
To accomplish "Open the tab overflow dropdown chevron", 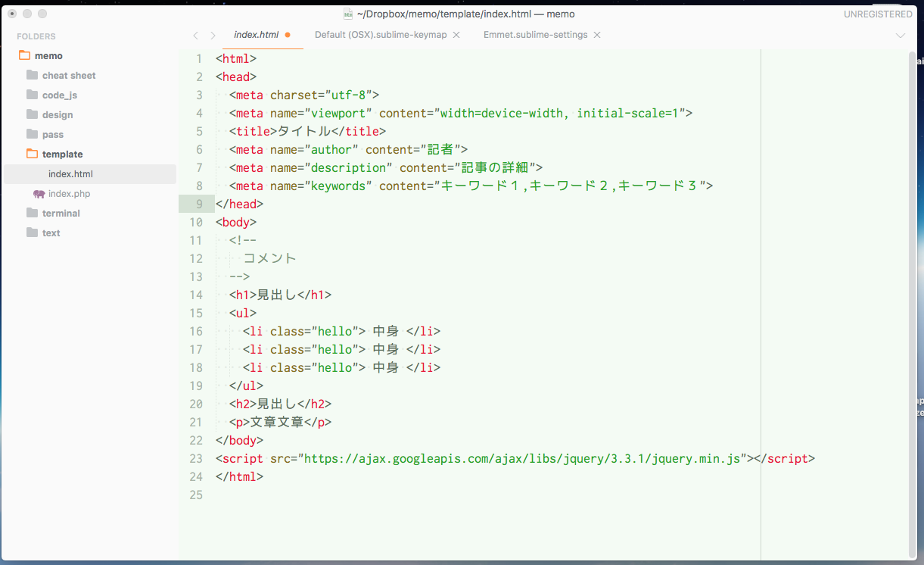I will 901,35.
